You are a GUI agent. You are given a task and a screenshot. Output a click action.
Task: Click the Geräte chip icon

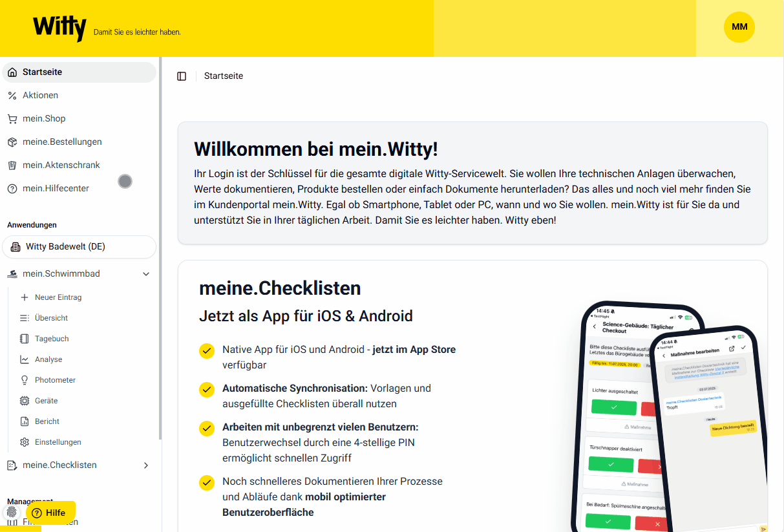25,401
